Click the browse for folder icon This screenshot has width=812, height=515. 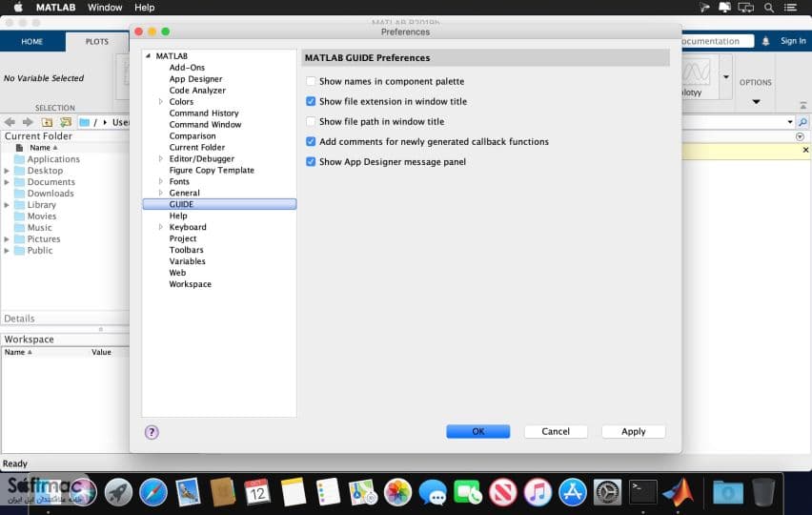tap(66, 122)
